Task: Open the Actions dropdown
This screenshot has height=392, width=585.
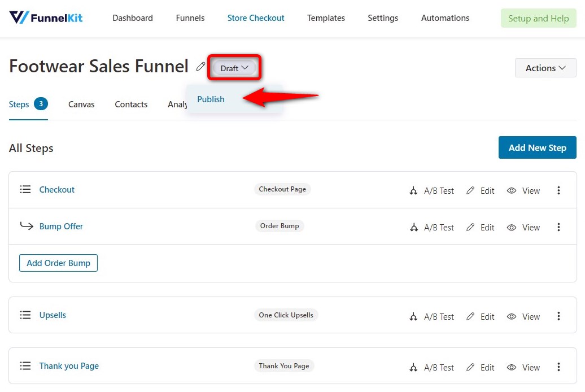Action: pyautogui.click(x=545, y=68)
